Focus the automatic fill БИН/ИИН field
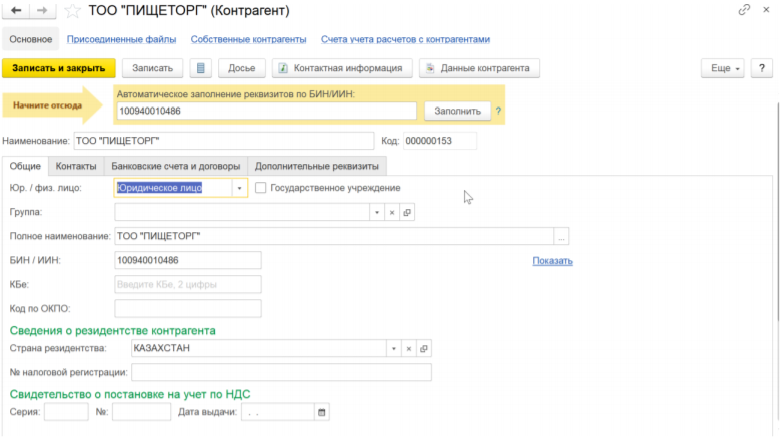Screen dimensions: 784x448 pyautogui.click(x=266, y=111)
